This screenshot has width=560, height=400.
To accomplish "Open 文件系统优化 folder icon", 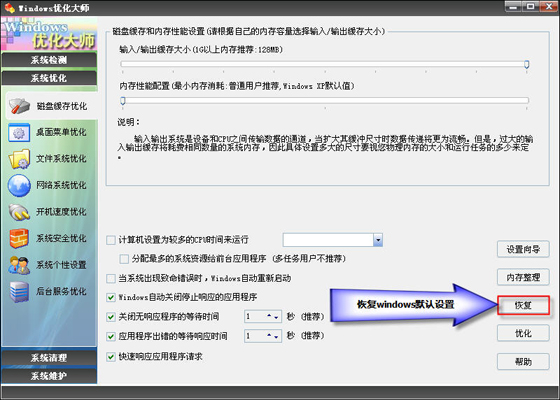I will [x=19, y=159].
